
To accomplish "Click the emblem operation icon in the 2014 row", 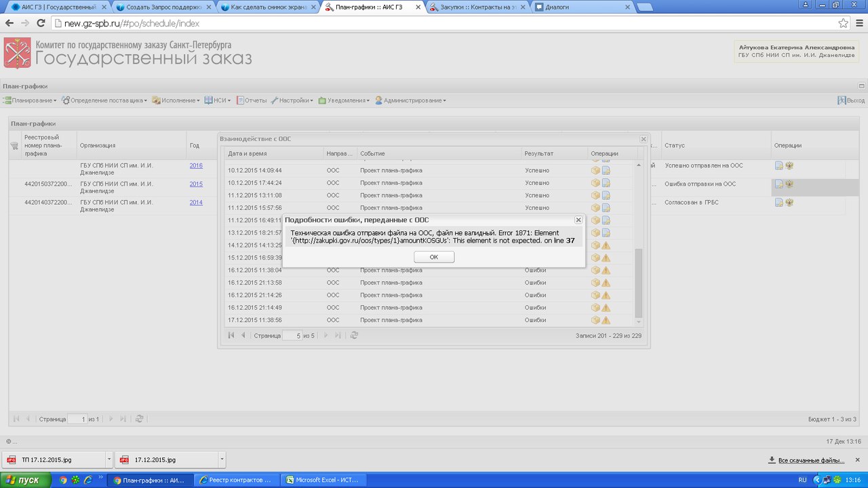I will click(789, 202).
